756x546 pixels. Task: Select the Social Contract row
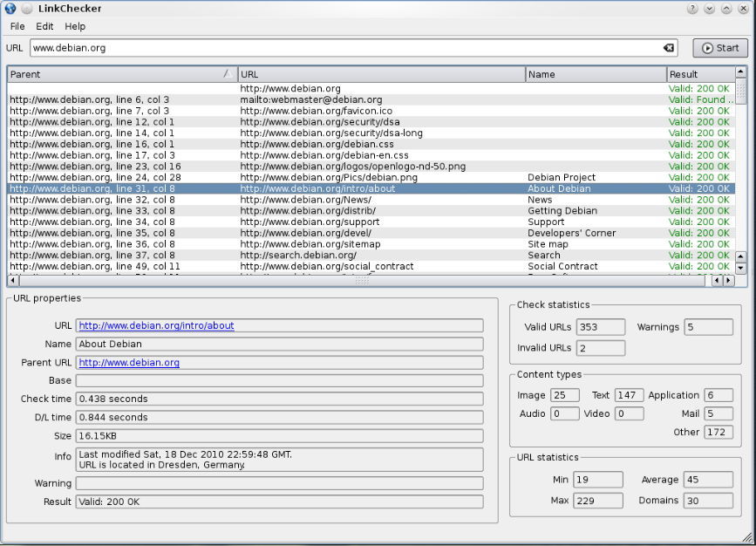pyautogui.click(x=349, y=266)
